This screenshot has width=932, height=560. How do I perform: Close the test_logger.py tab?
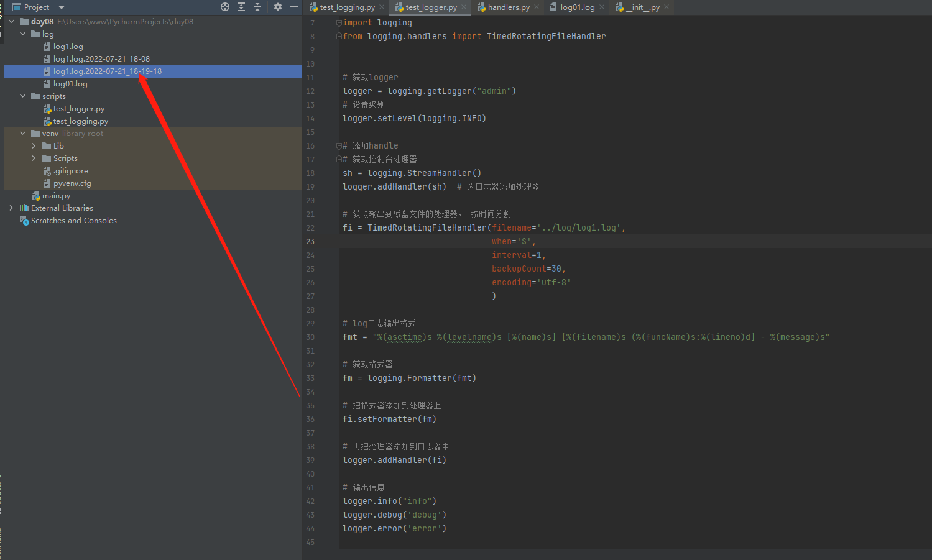pos(464,7)
